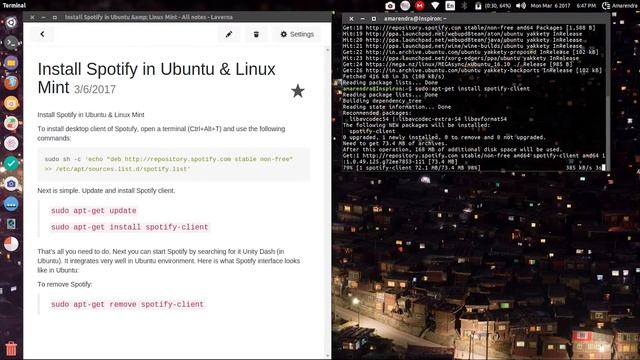The image size is (640, 360).
Task: Click the terminal window scrollbar
Action: [x=608, y=97]
